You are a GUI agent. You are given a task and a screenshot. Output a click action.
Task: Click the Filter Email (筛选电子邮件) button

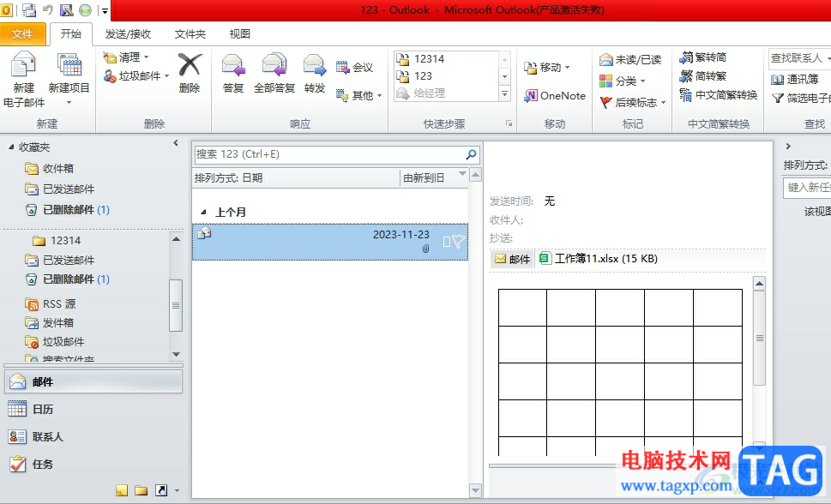pyautogui.click(x=800, y=98)
